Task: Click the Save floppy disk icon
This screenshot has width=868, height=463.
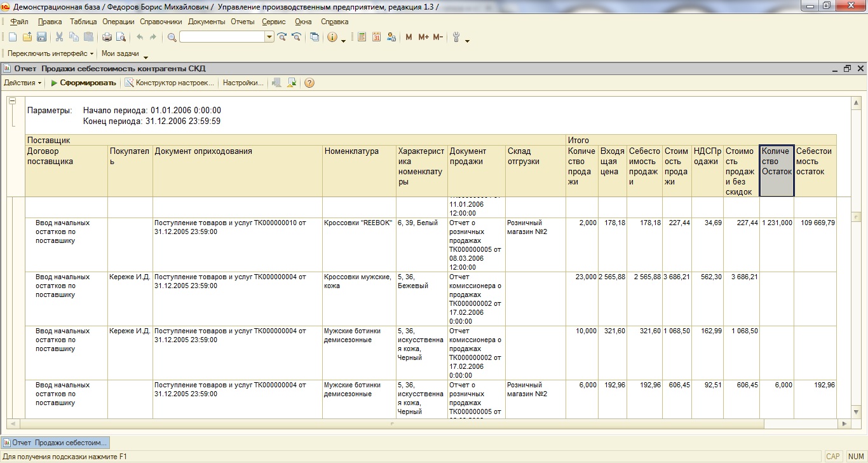Action: [x=41, y=38]
